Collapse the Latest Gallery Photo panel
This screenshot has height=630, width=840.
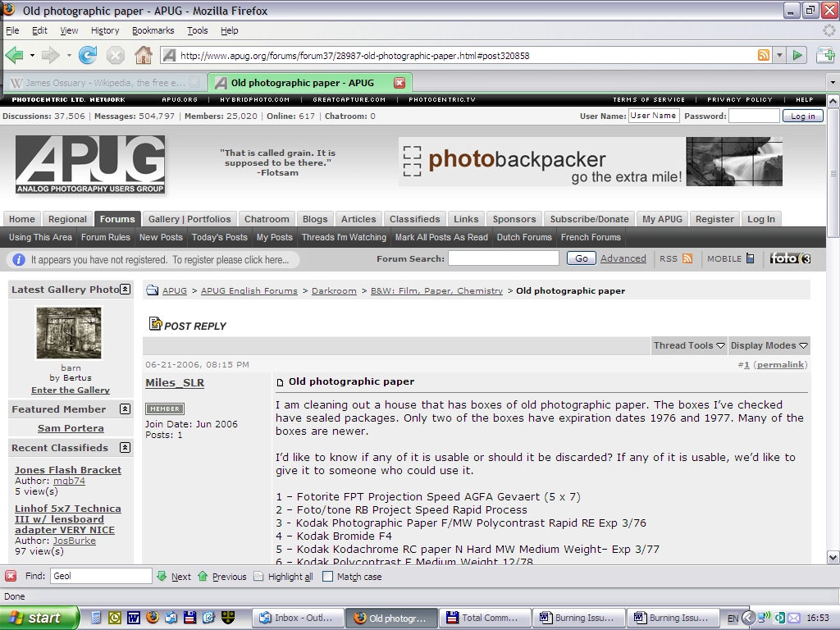coord(125,290)
